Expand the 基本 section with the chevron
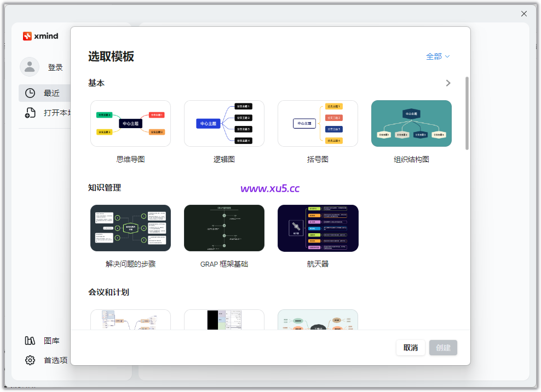 pos(448,83)
